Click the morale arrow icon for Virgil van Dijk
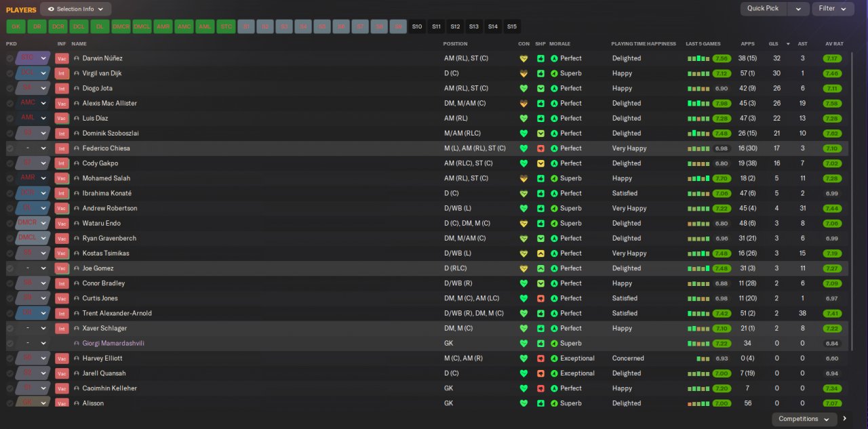The image size is (868, 429). pos(554,73)
